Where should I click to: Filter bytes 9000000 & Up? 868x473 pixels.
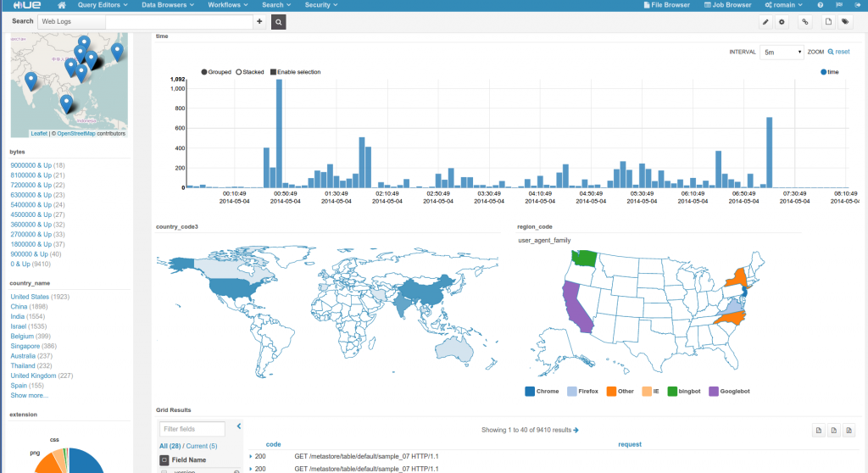[31, 165]
